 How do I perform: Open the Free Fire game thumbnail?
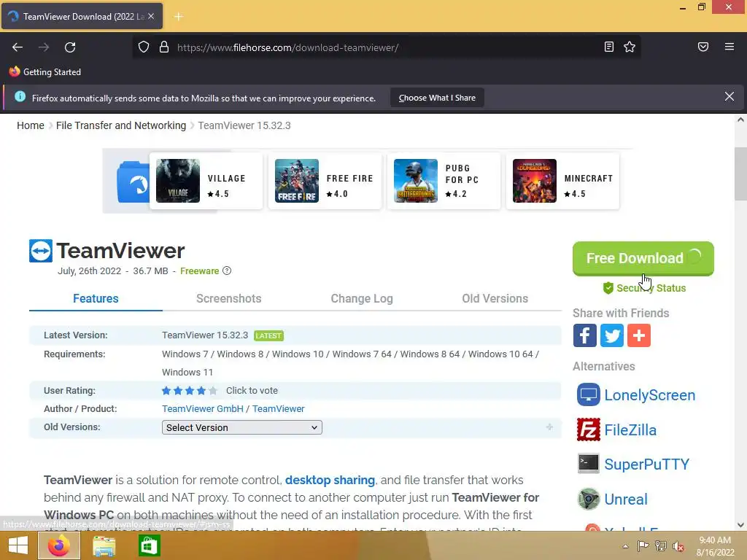[x=297, y=181]
